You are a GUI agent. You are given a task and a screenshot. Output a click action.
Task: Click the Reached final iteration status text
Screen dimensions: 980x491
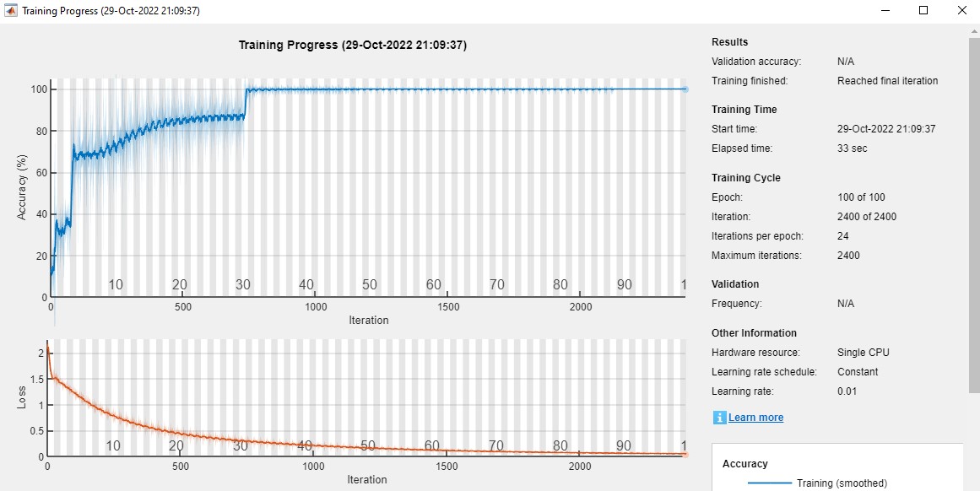point(887,81)
